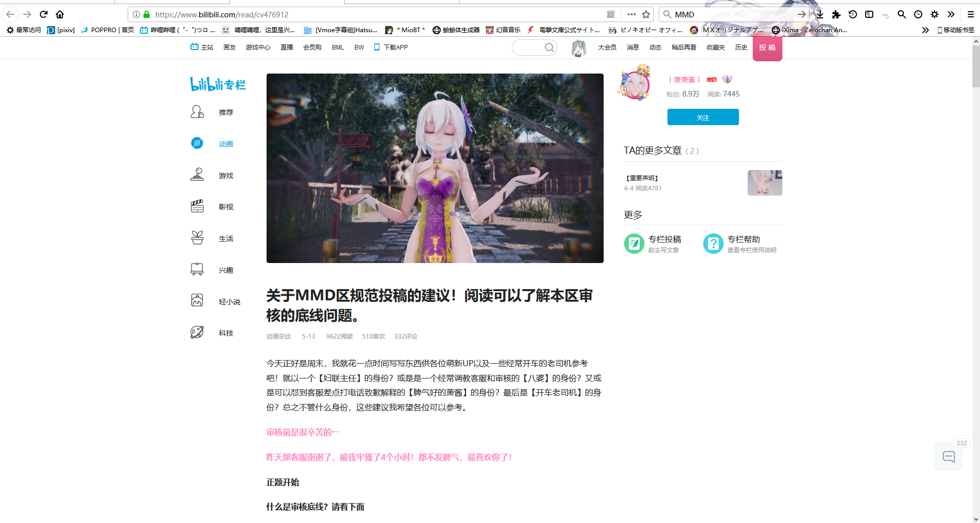Viewport: 980px width, 523px height.
Task: Open page actions three-dot menu
Action: pyautogui.click(x=632, y=14)
